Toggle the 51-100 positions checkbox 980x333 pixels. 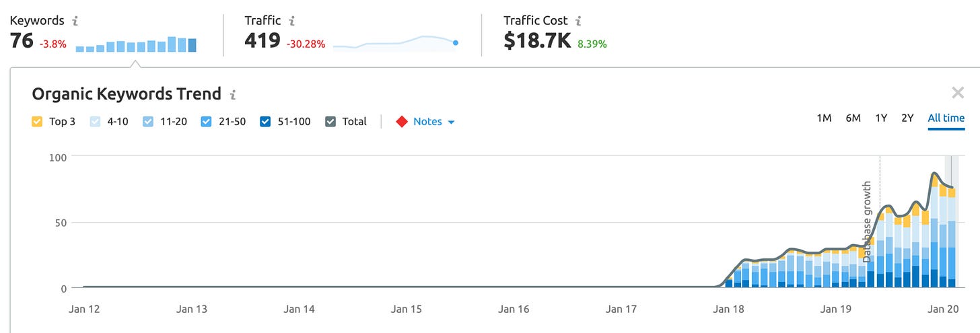point(265,122)
